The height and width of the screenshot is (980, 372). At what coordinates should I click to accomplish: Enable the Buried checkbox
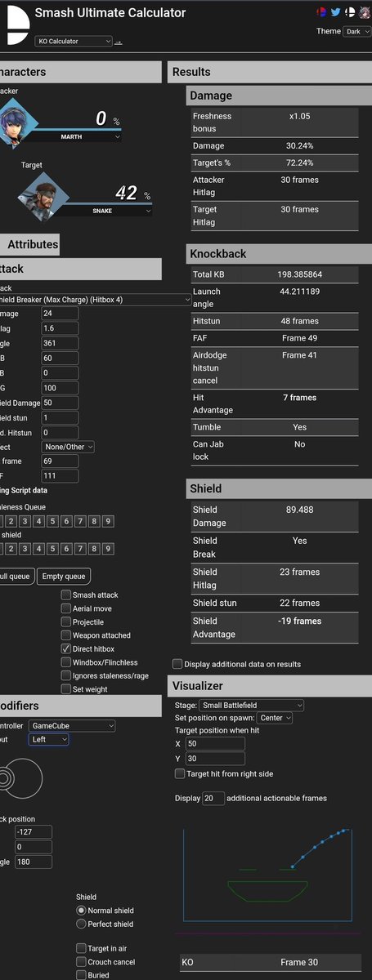coord(81,975)
